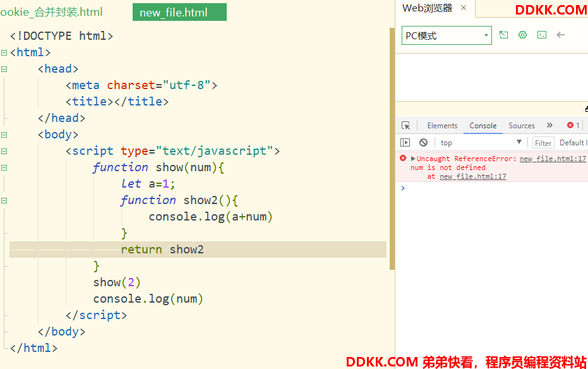The width and height of the screenshot is (588, 369).
Task: Click the open-in-external-window icon beside PC模式
Action: (503, 35)
